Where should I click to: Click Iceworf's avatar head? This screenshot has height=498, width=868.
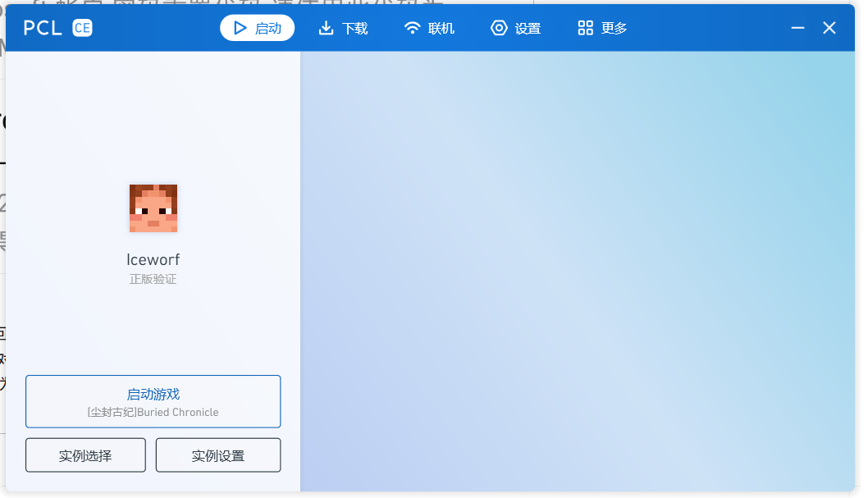coord(153,208)
